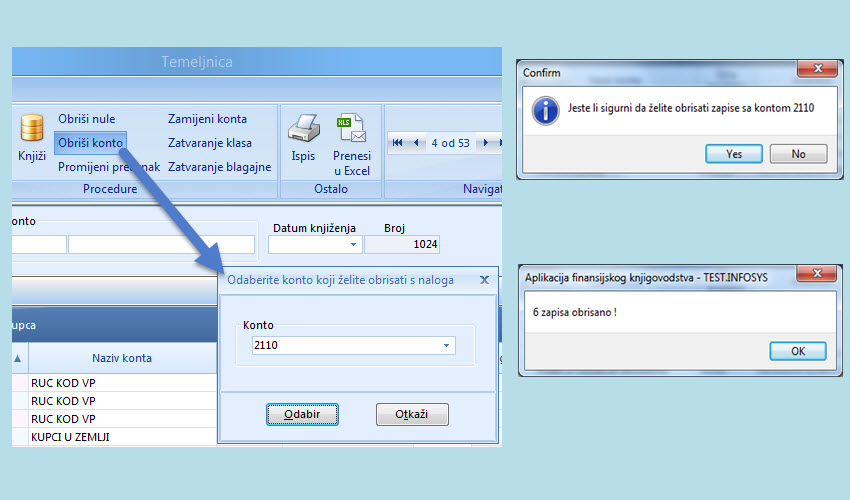
Task: Click the Ispis printer icon
Action: [x=303, y=129]
